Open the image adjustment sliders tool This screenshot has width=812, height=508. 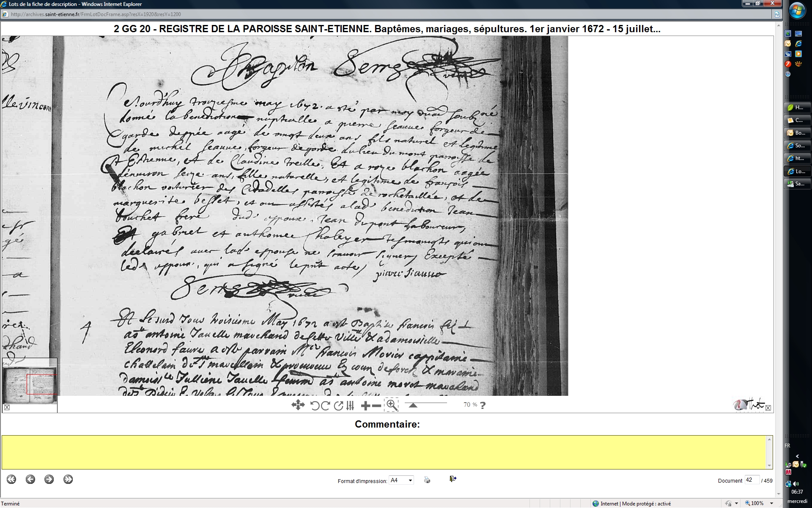(350, 406)
